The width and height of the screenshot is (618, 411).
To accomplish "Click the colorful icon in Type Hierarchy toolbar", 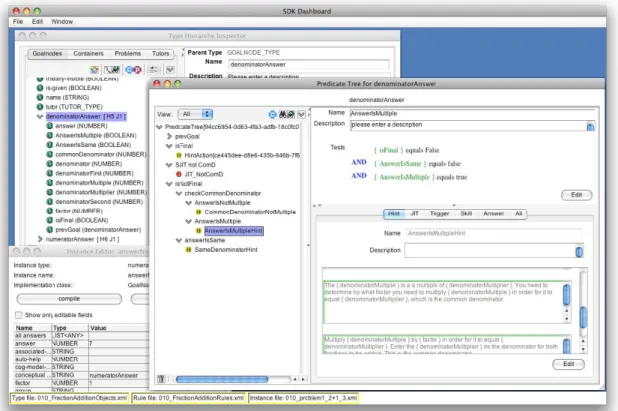I will 94,70.
